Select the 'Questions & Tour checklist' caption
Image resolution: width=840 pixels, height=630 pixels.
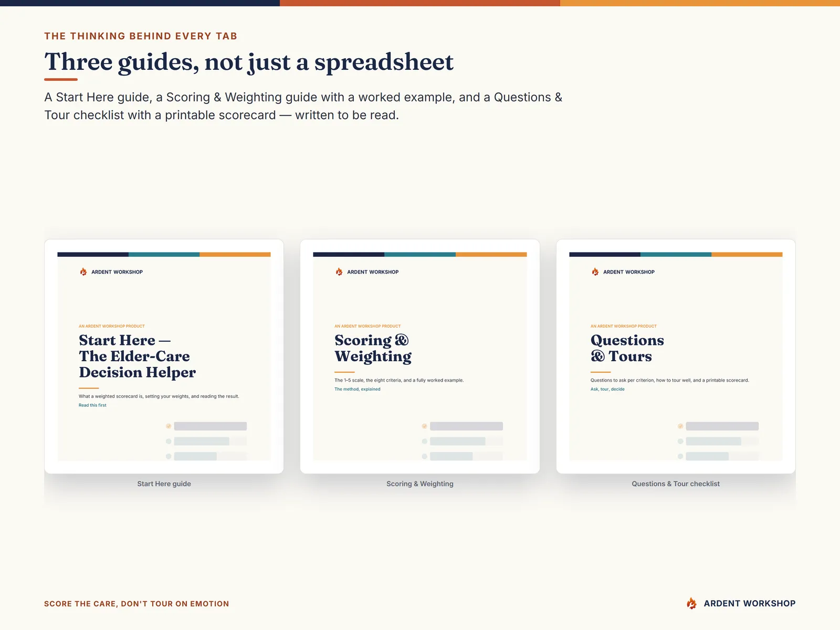(676, 484)
